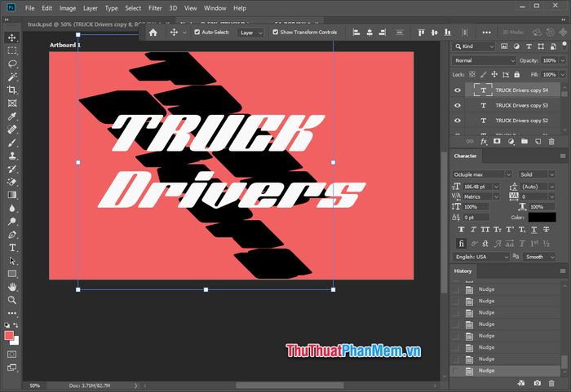Select the Horizontal Type tool
This screenshot has height=392, width=571.
[x=12, y=247]
